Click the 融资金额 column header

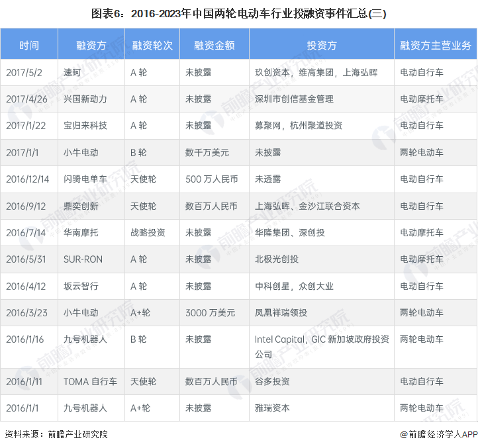pos(213,46)
